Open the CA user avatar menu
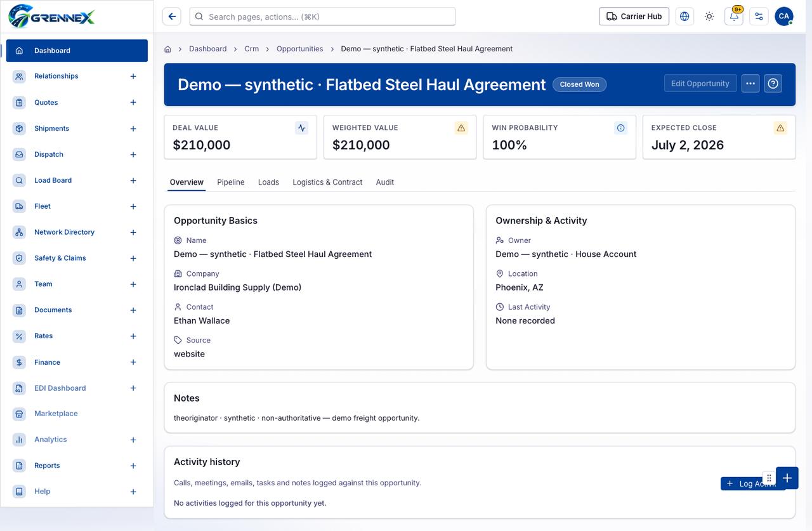This screenshot has height=531, width=812. coord(784,16)
